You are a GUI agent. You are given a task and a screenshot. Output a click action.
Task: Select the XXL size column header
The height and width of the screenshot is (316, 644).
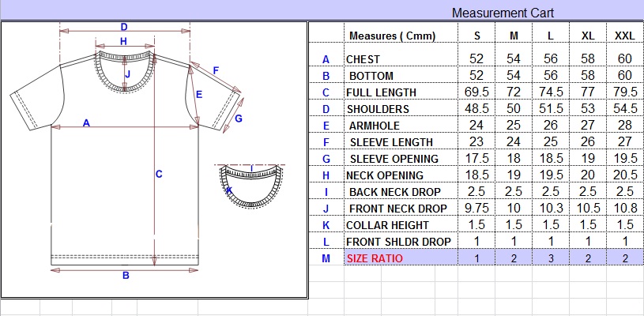click(624, 36)
